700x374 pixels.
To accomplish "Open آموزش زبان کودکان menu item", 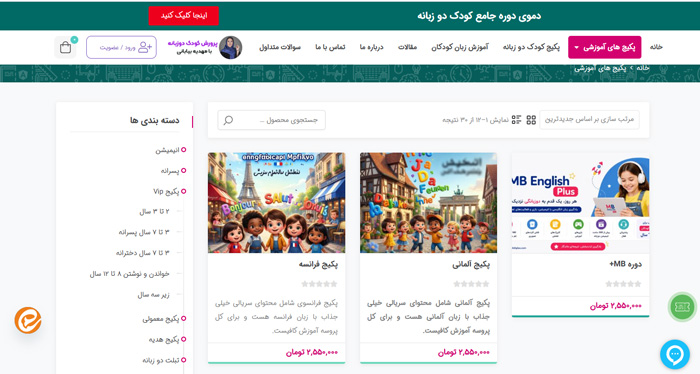I will coord(460,47).
